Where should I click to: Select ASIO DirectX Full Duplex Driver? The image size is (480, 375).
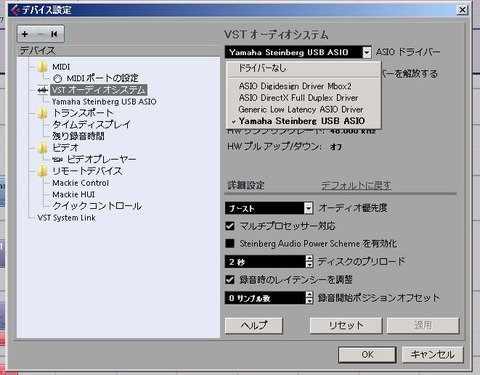tap(304, 98)
